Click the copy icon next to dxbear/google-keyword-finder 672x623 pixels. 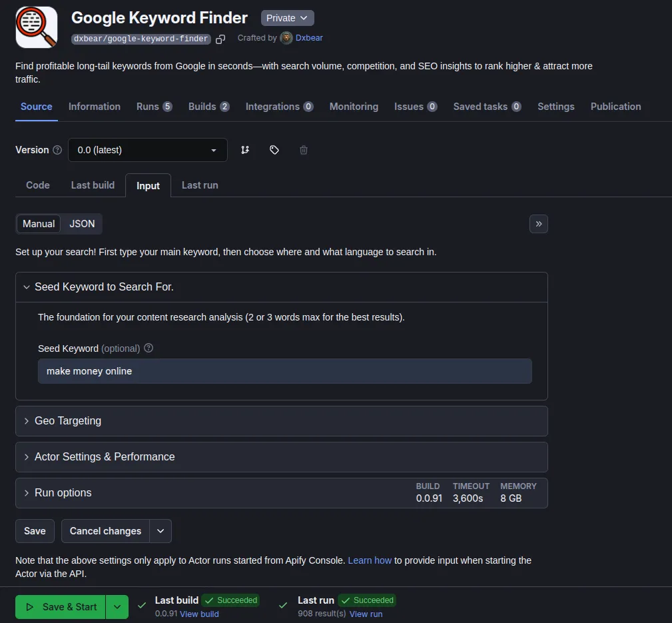220,39
